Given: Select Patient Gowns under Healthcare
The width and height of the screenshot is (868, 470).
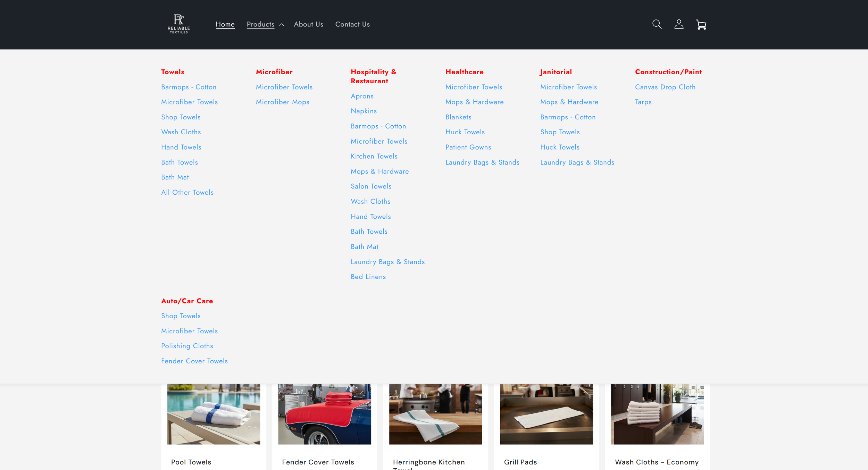Looking at the screenshot, I should (468, 147).
